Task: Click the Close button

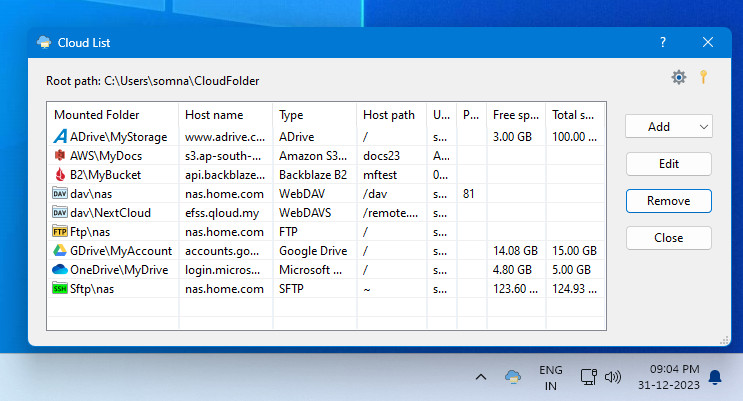Action: [x=669, y=238]
